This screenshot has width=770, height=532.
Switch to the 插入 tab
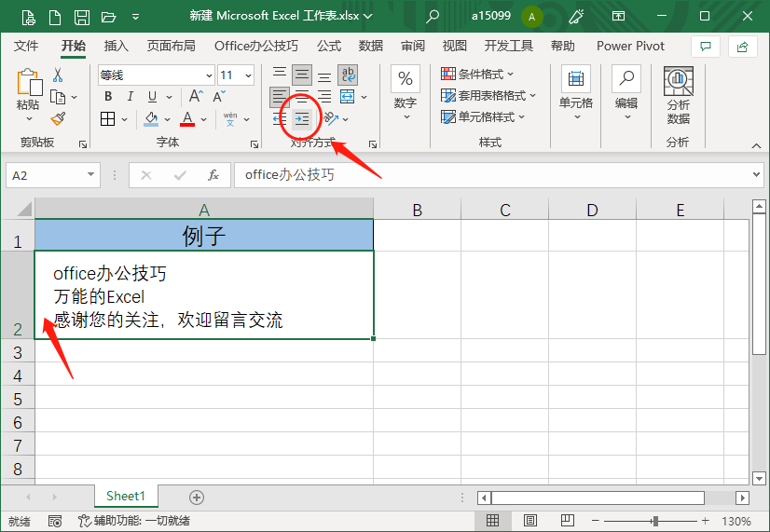pos(116,47)
